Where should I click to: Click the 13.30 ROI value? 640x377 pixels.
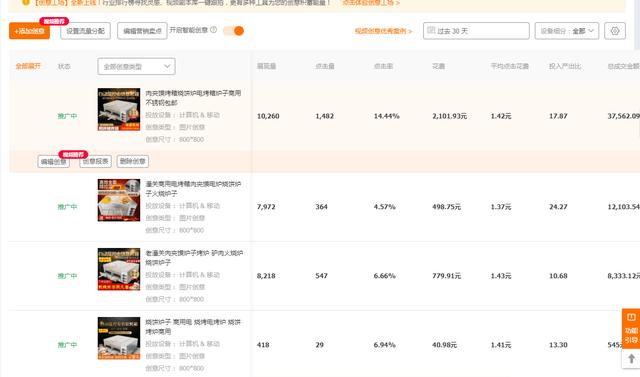[x=558, y=345]
